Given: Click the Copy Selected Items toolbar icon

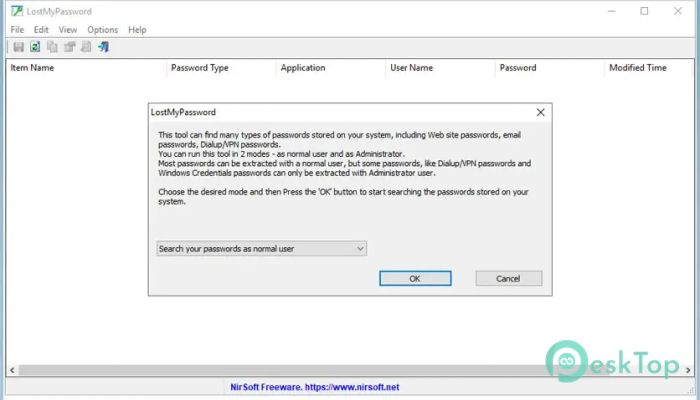Looking at the screenshot, I should (x=52, y=47).
